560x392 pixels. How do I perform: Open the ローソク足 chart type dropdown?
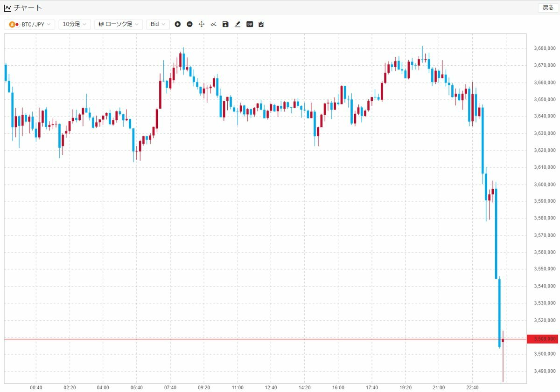click(x=119, y=24)
